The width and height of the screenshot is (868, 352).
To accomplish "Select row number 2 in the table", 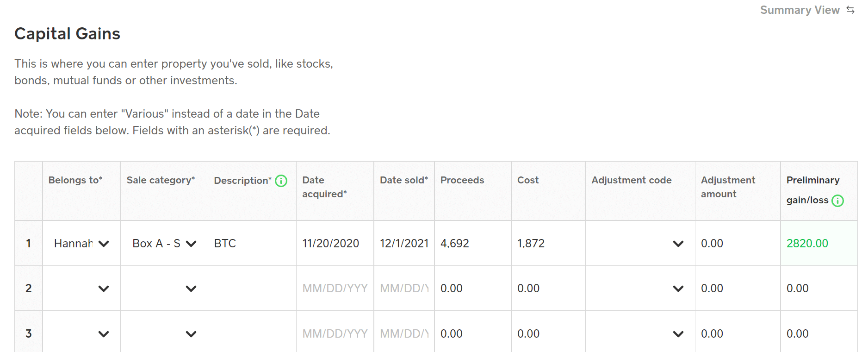I will tap(28, 288).
